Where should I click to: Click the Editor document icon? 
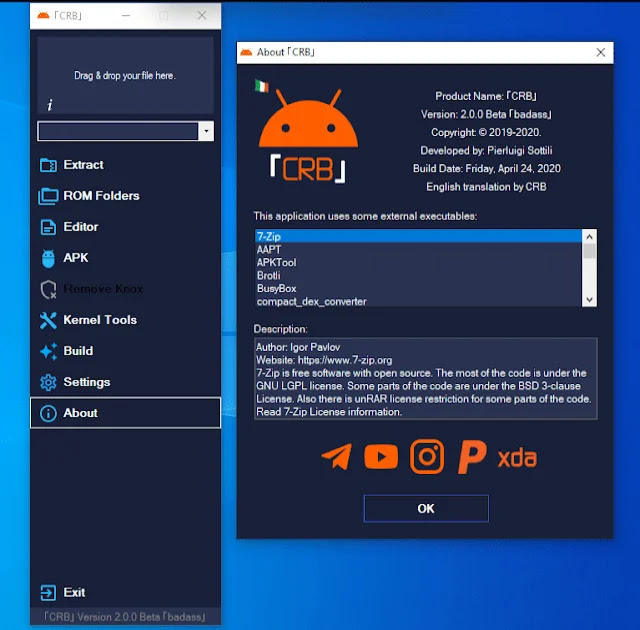(48, 227)
